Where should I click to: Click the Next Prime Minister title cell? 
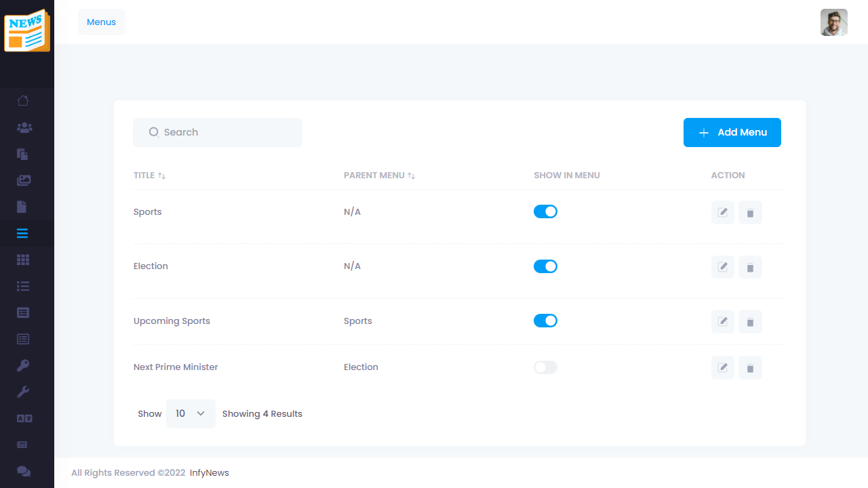point(176,367)
